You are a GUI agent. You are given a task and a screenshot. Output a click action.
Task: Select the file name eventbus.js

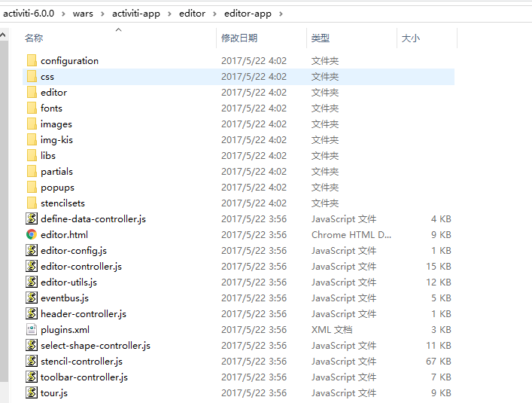65,298
